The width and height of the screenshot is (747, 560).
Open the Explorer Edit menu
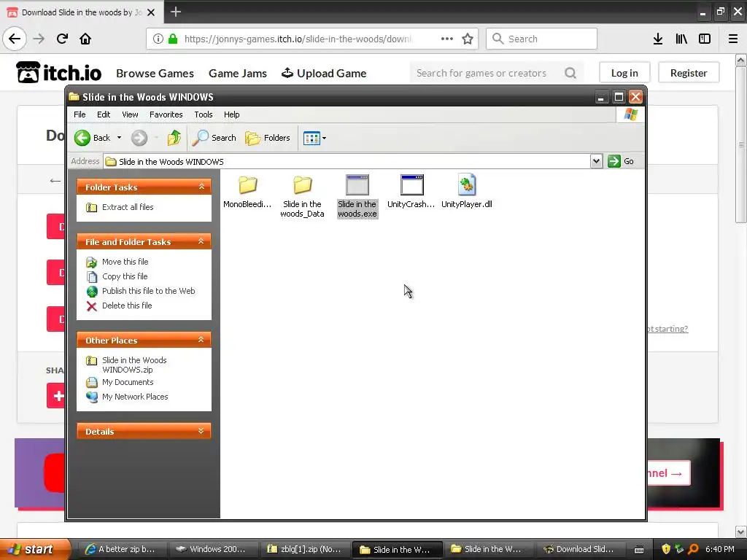coord(104,114)
